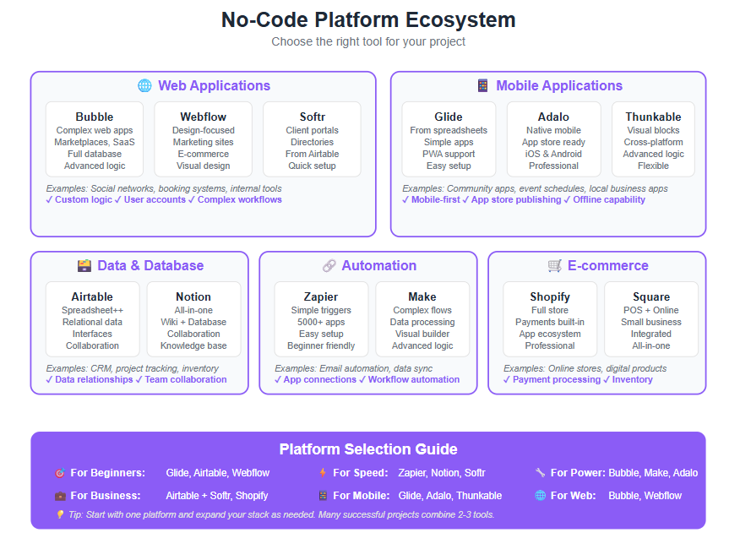Click the 'Data relationships' feature text
The width and height of the screenshot is (740, 560).
pyautogui.click(x=94, y=379)
